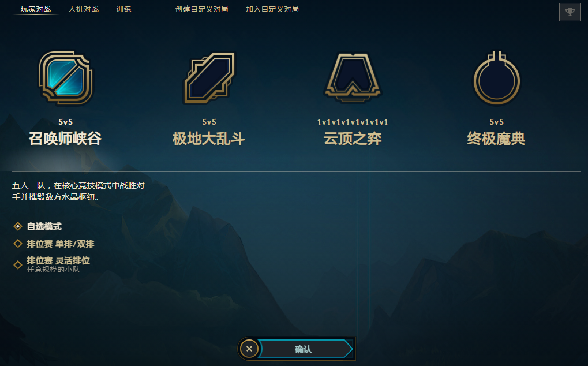
Task: Open the 人机对战 tab
Action: (x=83, y=9)
